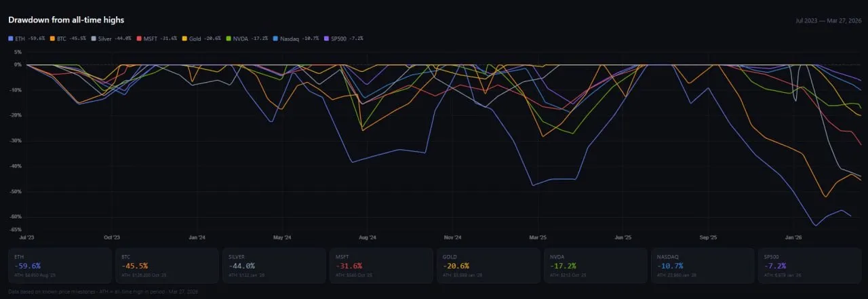Select the GOLD -20.6% stat card
The image size is (868, 299).
click(x=487, y=265)
